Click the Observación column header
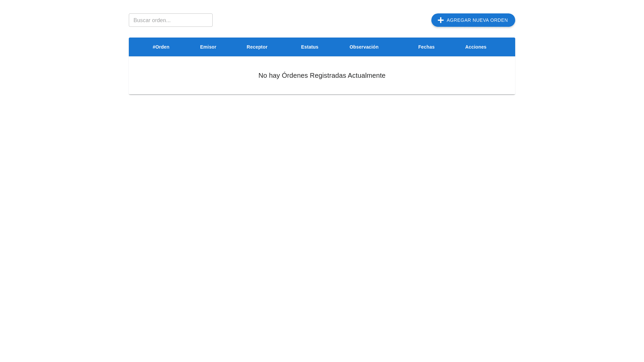Screen dimensions: 644x362 (x=364, y=47)
